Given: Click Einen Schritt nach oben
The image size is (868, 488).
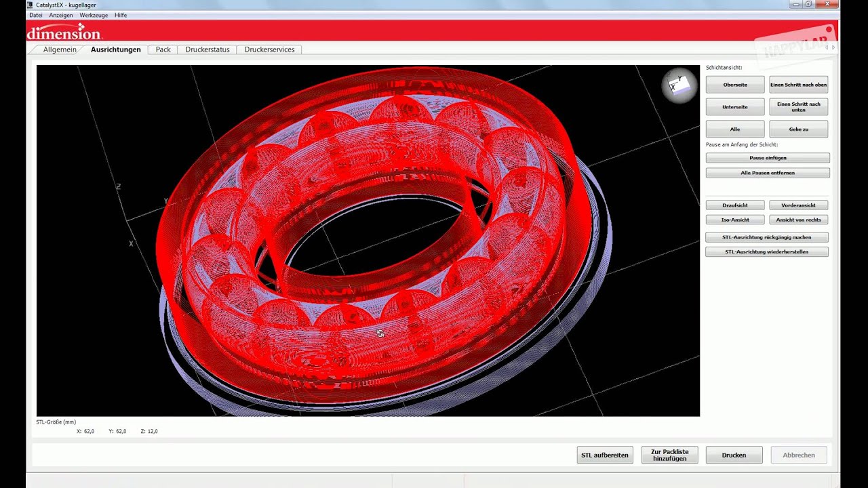Looking at the screenshot, I should pyautogui.click(x=798, y=85).
